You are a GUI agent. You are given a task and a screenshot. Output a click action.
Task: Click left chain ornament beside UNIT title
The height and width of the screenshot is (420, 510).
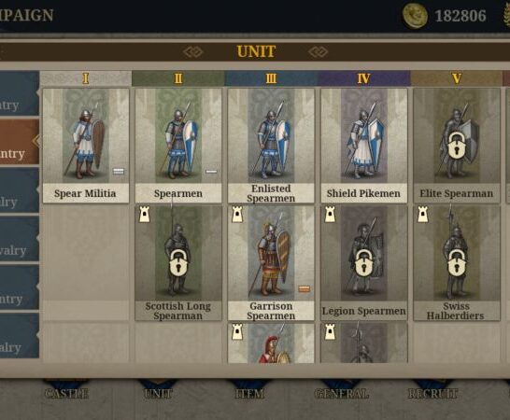click(x=192, y=51)
